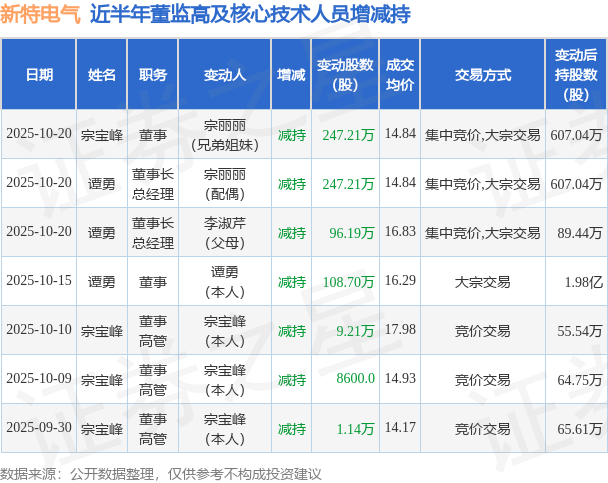Viewport: 608px width, 483px height.
Task: Click the 1.98亿 holdings value
Action: pyautogui.click(x=584, y=282)
